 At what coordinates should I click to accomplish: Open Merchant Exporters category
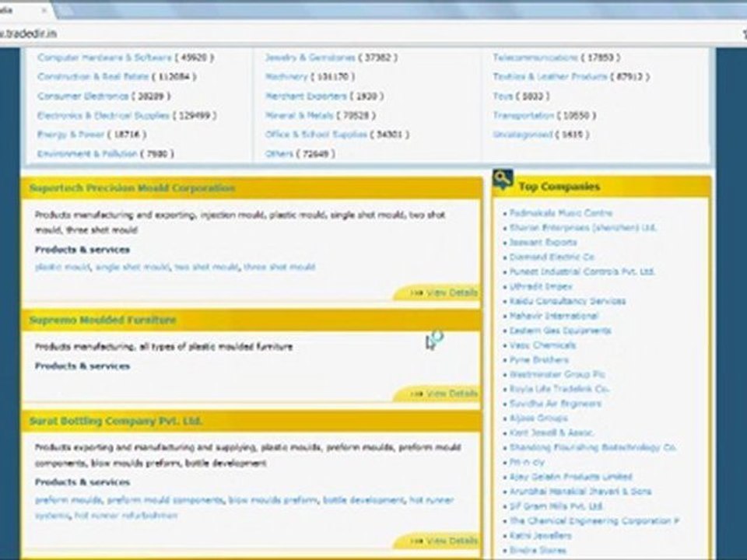306,96
